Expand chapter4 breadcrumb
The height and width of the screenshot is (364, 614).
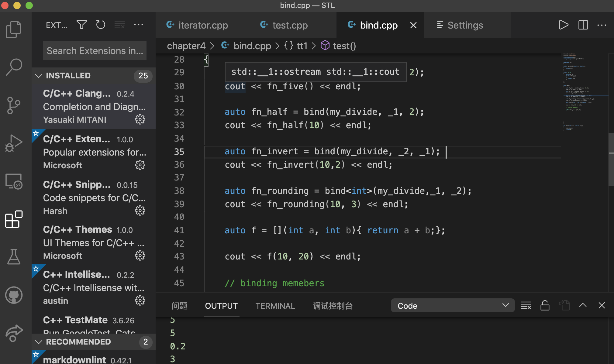(186, 46)
